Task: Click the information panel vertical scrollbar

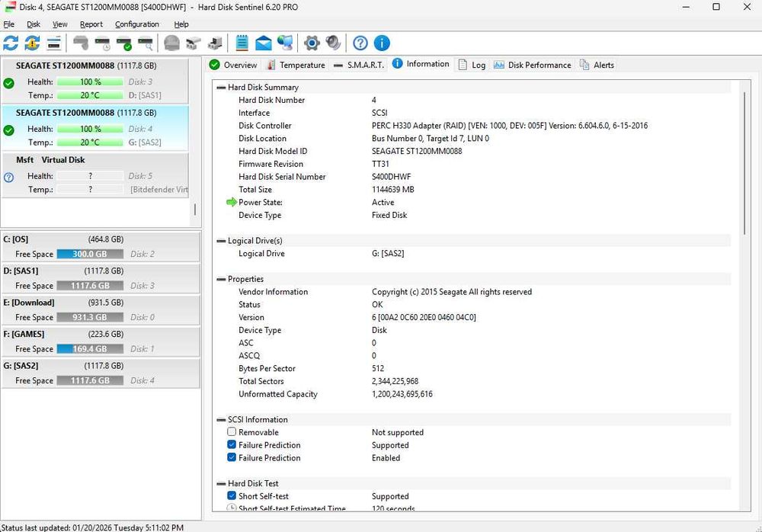Action: pos(744,163)
